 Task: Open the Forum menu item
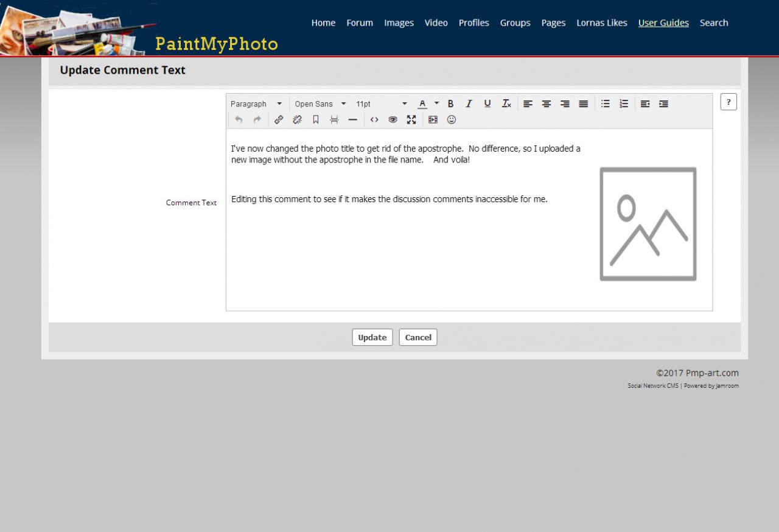pyautogui.click(x=360, y=23)
